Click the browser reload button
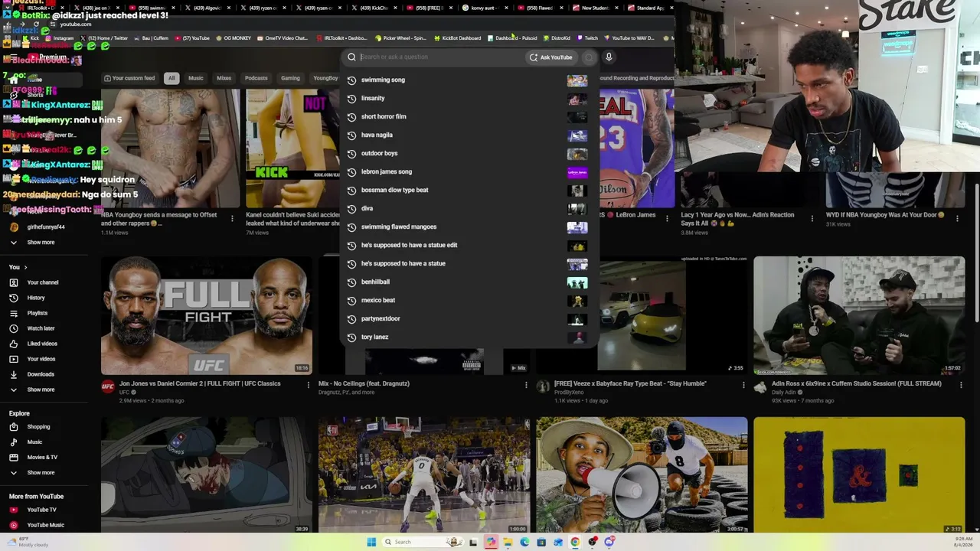Viewport: 980px width, 551px height. [36, 24]
